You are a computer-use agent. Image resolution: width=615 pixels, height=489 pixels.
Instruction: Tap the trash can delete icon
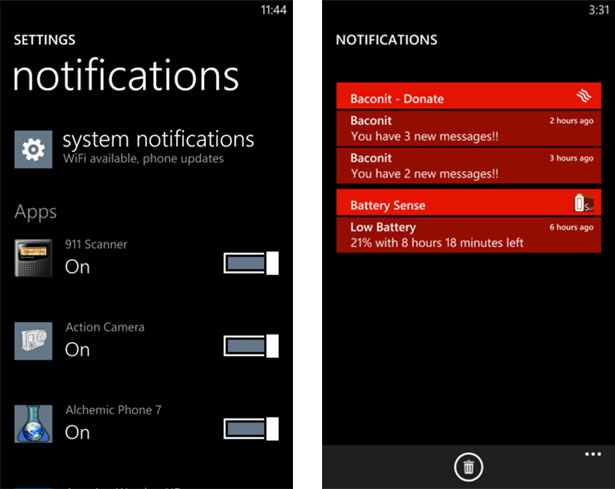click(467, 466)
